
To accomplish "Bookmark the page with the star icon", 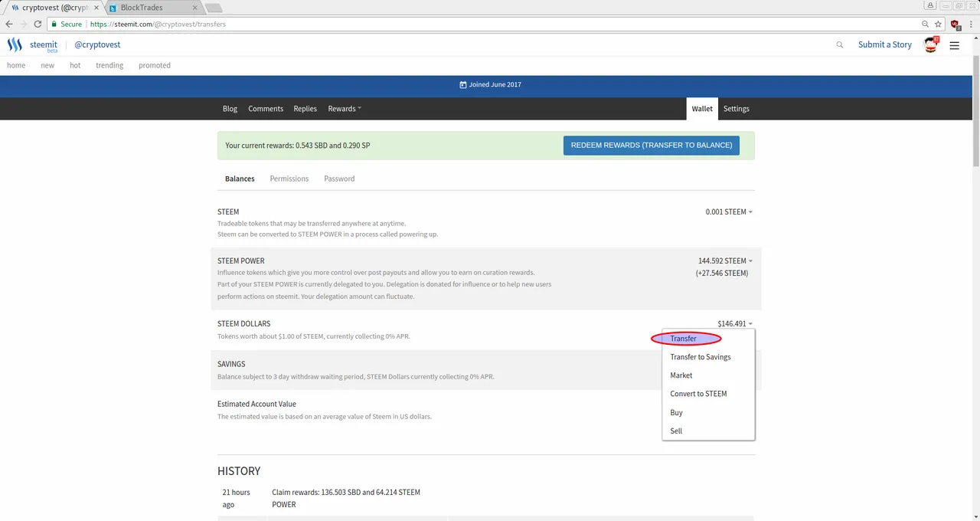I will pyautogui.click(x=938, y=25).
